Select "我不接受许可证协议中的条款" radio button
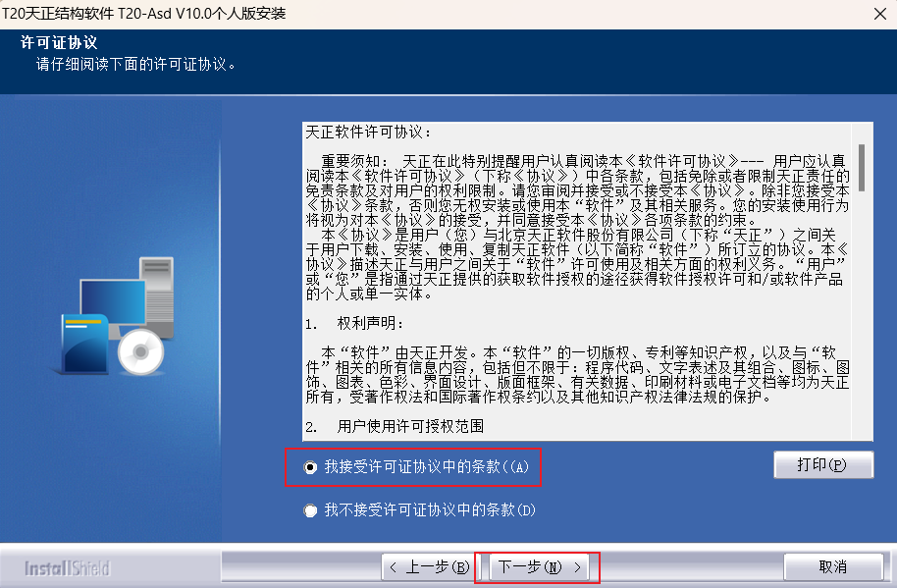This screenshot has height=588, width=897. 310,510
